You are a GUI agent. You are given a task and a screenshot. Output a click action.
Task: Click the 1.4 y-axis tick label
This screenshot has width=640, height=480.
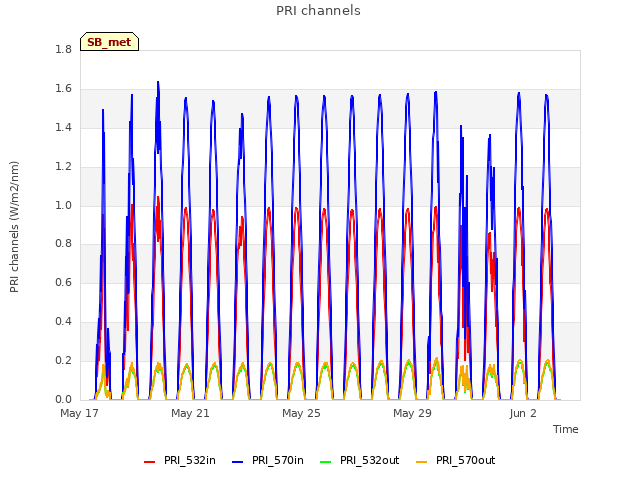pos(63,128)
